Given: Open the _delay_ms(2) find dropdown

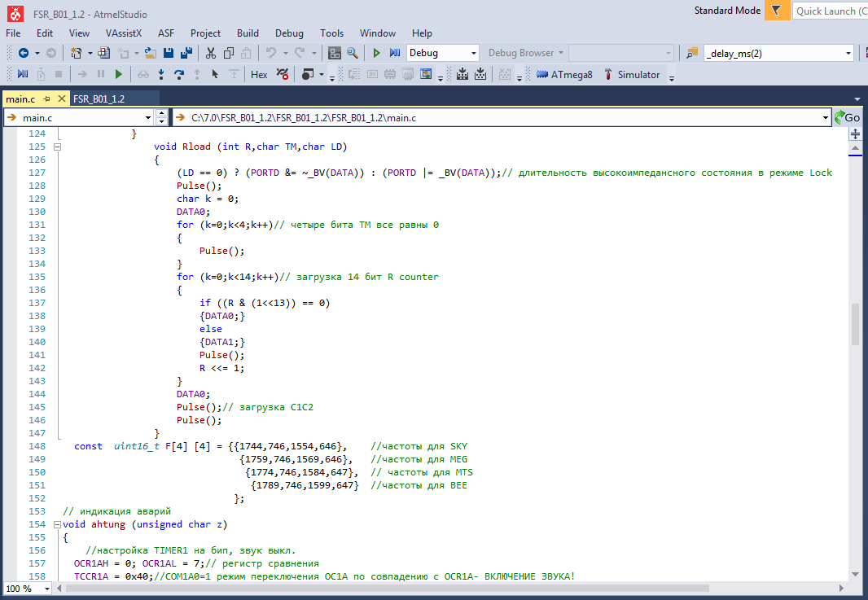Looking at the screenshot, I should coord(848,53).
